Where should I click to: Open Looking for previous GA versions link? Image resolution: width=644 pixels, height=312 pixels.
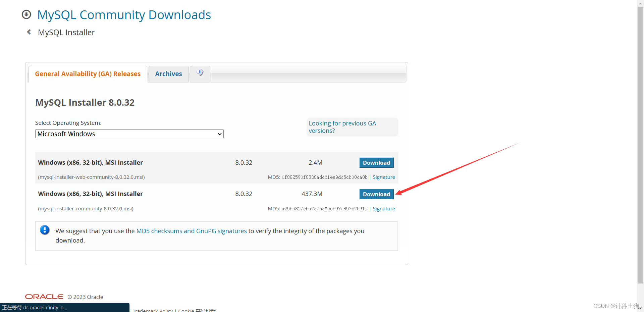point(342,127)
